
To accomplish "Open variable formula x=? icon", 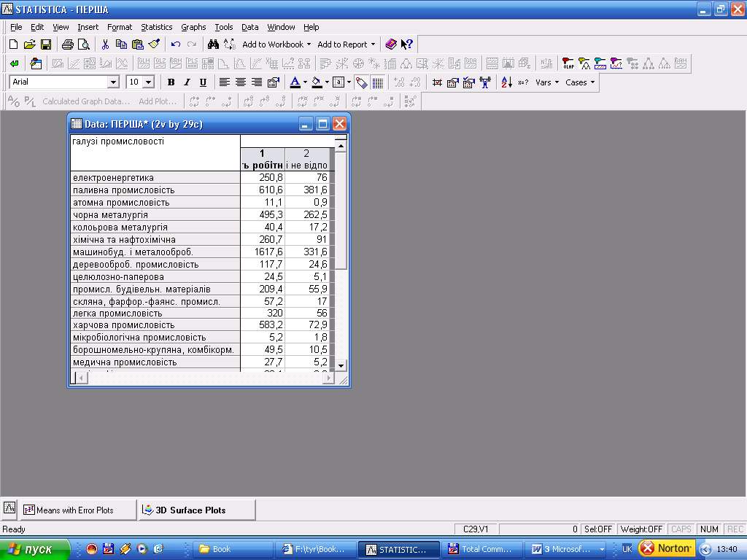I will coord(522,82).
